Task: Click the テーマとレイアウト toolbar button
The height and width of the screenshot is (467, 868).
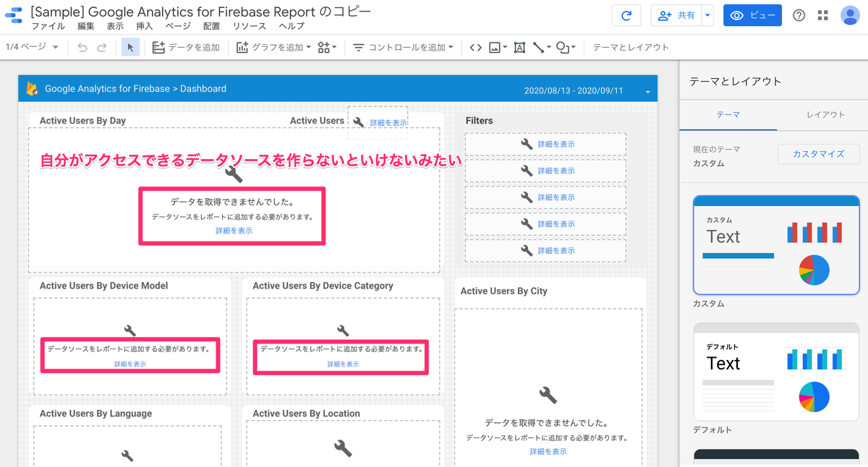Action: 631,48
